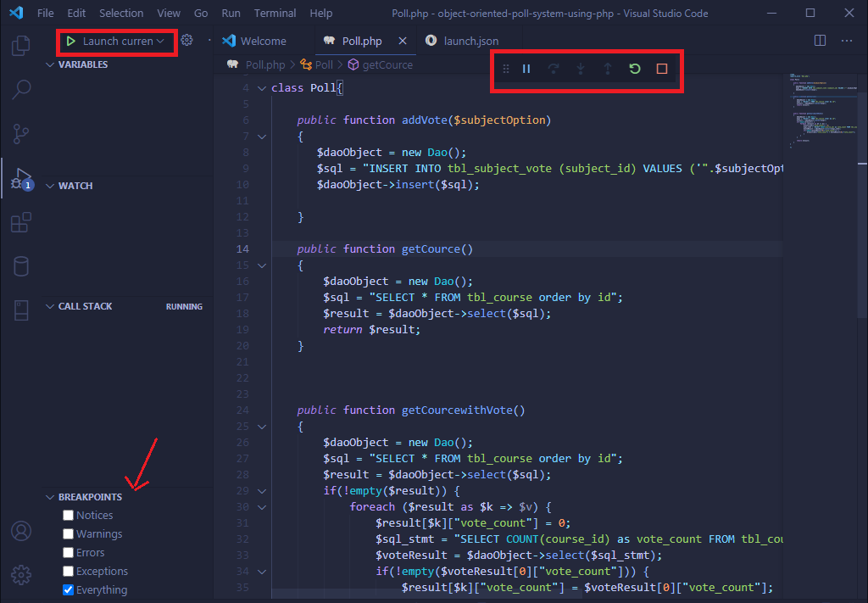
Task: Click Step Over in the debug toolbar
Action: pyautogui.click(x=554, y=69)
